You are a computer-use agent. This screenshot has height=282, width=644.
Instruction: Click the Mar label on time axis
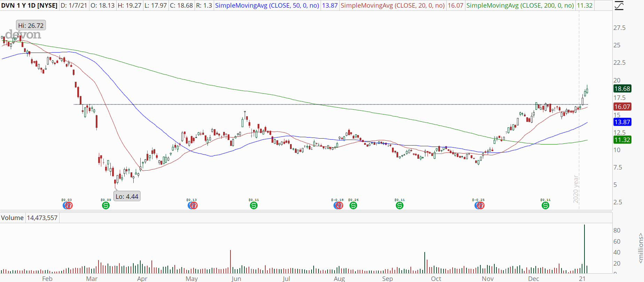pos(92,279)
